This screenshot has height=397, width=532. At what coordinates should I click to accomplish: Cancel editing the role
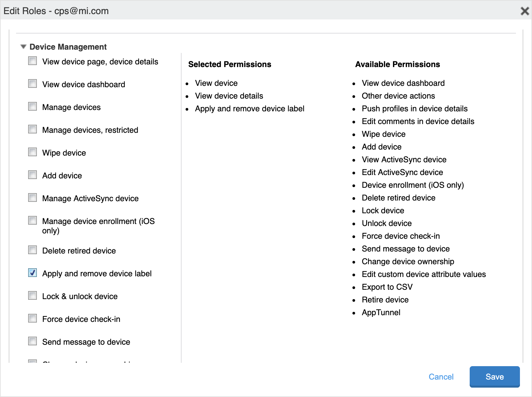(441, 377)
